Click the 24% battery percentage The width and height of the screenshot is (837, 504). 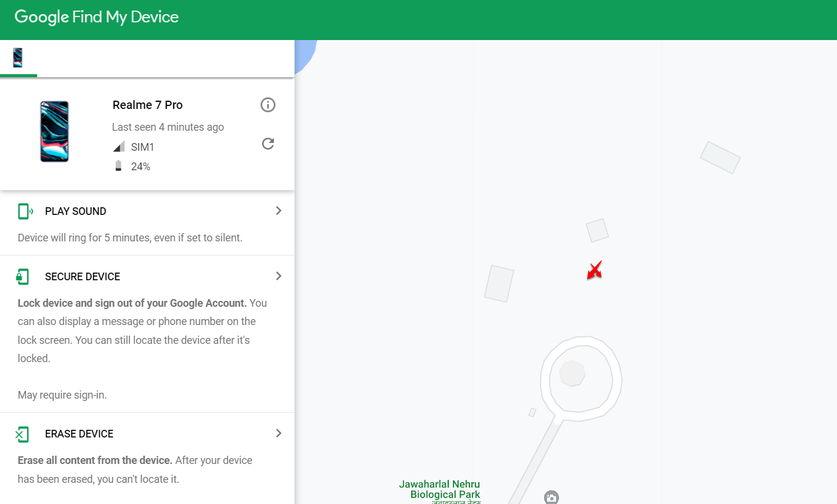[x=141, y=167]
